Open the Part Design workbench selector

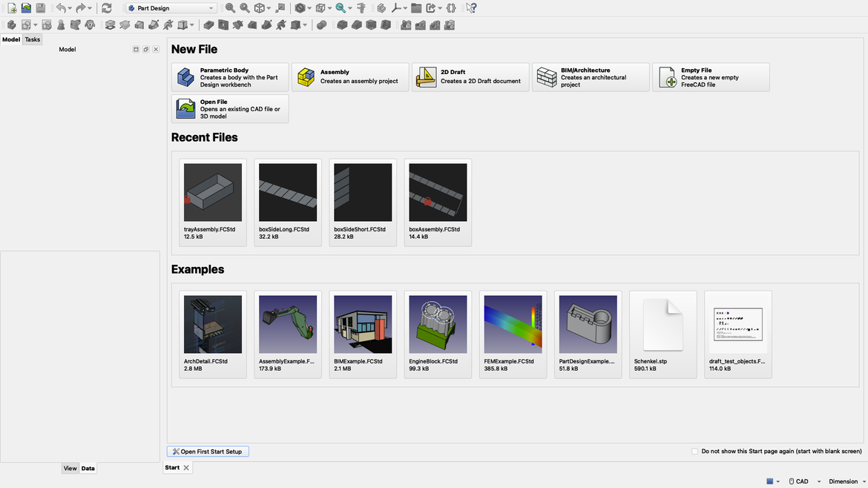click(x=169, y=7)
